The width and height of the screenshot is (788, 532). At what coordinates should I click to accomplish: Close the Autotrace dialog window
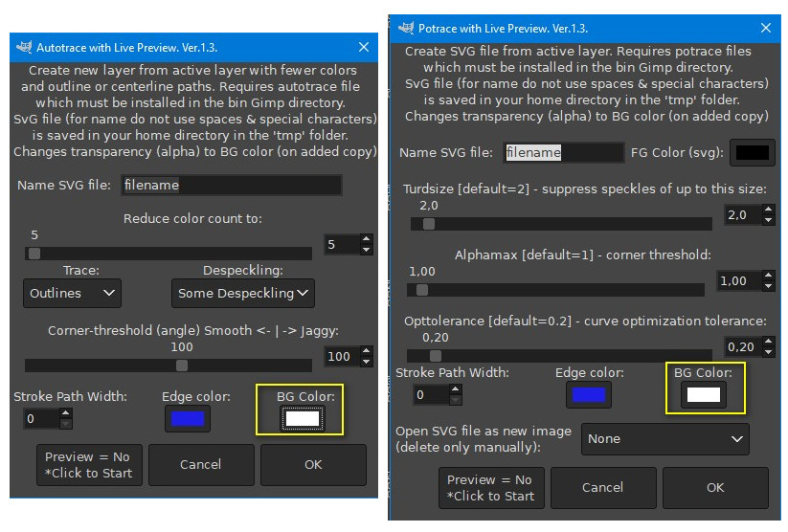pos(364,47)
